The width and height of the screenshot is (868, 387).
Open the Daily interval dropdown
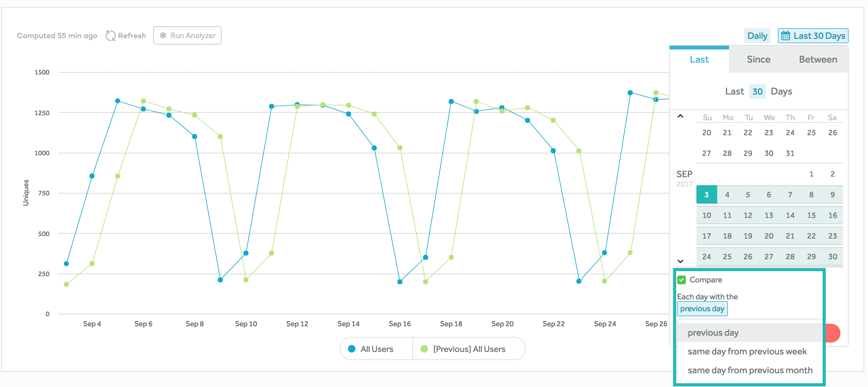tap(757, 36)
